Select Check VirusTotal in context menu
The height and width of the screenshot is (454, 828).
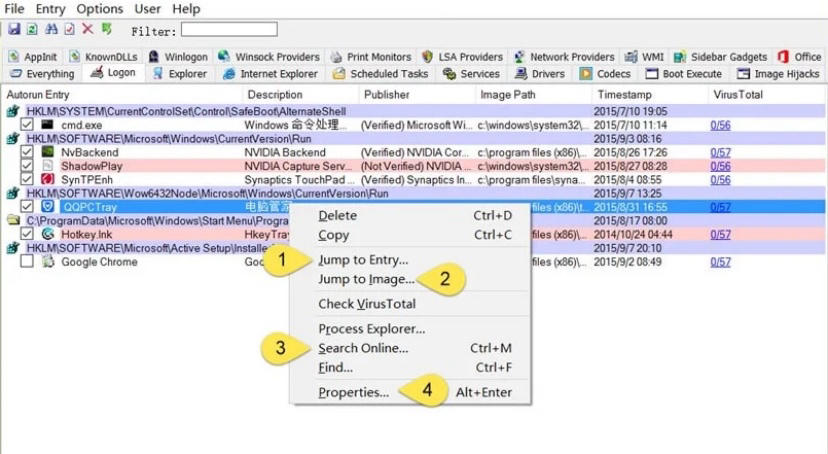(x=366, y=304)
